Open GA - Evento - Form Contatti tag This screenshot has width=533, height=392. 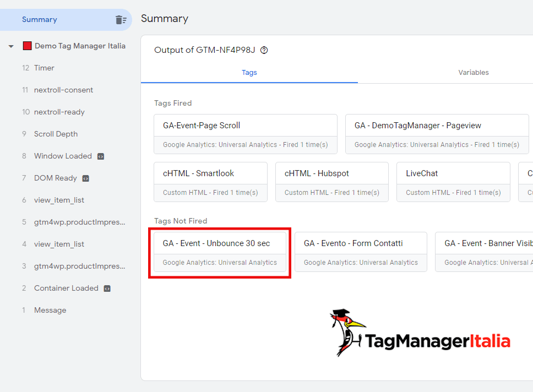pyautogui.click(x=361, y=252)
